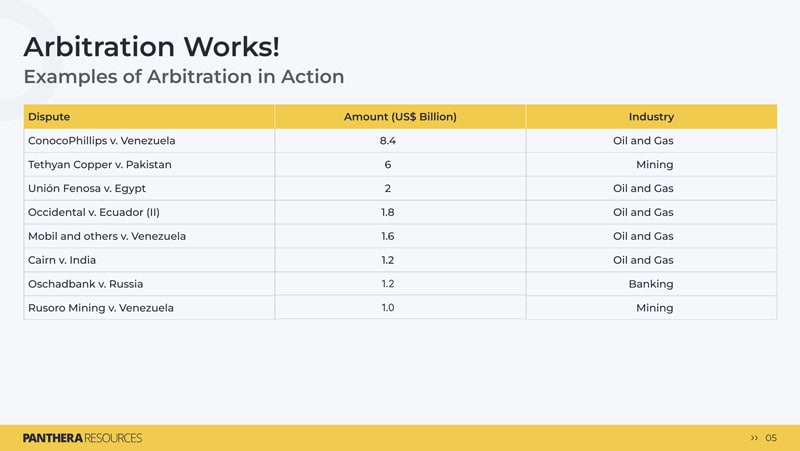Image resolution: width=800 pixels, height=451 pixels.
Task: Click the 1.2 amount in Oschadbank v. Russia row
Action: tap(388, 284)
